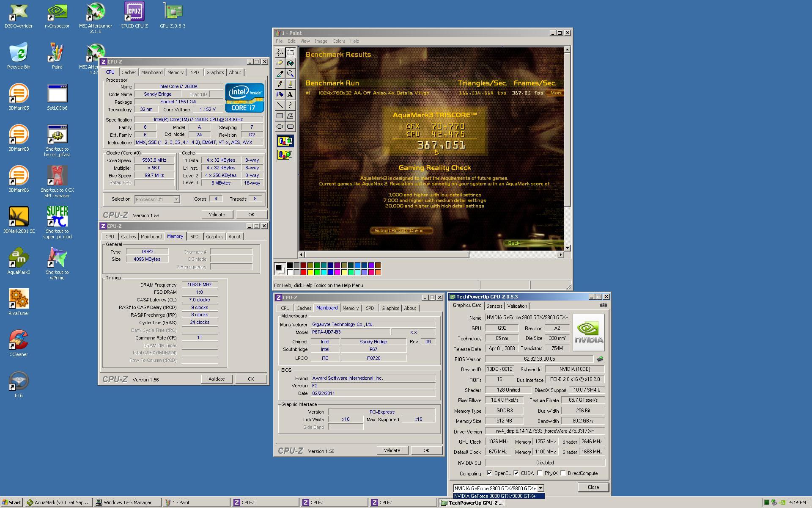The height and width of the screenshot is (508, 812).
Task: Select the Brush tool in Paint
Action: click(290, 84)
